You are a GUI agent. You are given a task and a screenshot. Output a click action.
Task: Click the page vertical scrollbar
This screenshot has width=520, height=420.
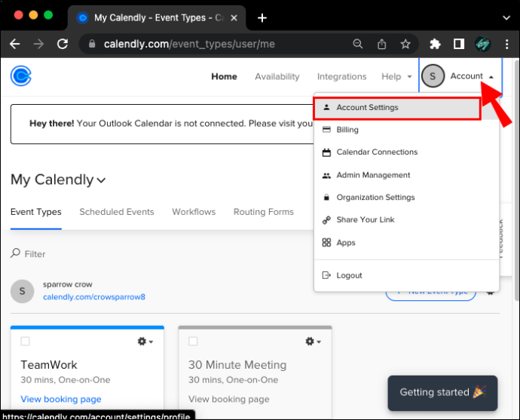point(516,181)
